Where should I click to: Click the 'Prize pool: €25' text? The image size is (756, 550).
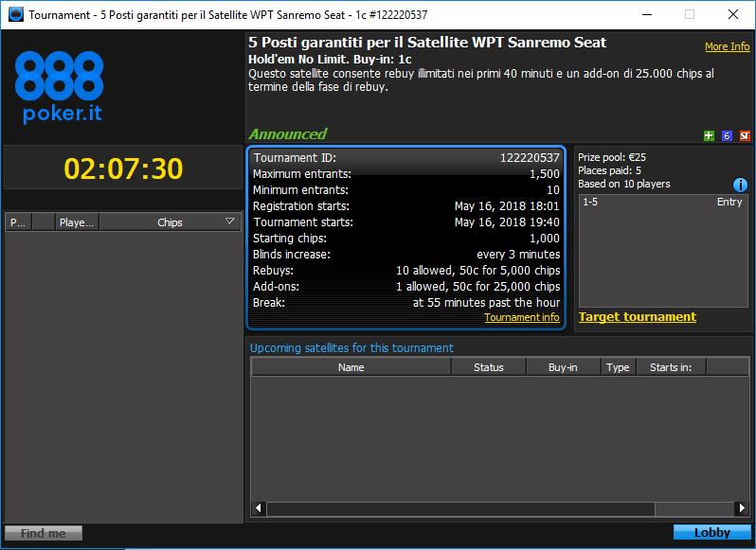click(x=612, y=157)
